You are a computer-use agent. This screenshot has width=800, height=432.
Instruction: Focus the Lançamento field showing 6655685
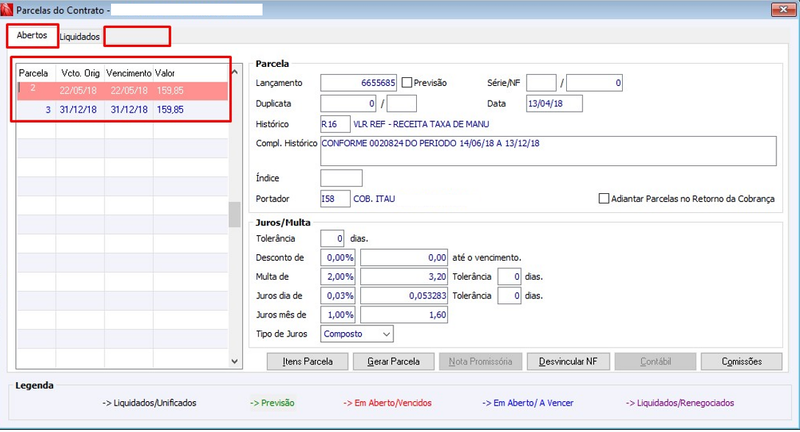coord(358,83)
